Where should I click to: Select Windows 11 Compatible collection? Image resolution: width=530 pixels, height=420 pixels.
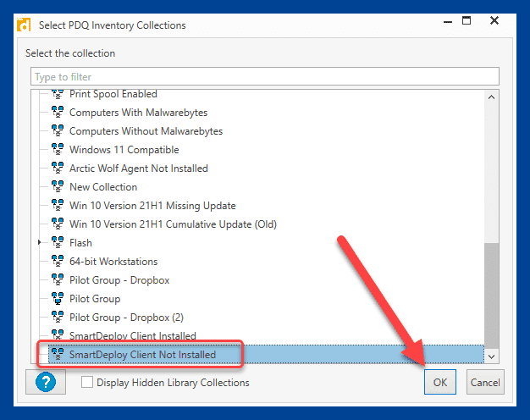pos(124,150)
